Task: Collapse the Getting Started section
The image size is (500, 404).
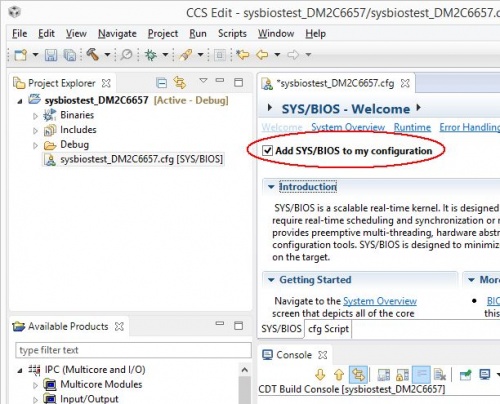Action: tap(271, 280)
